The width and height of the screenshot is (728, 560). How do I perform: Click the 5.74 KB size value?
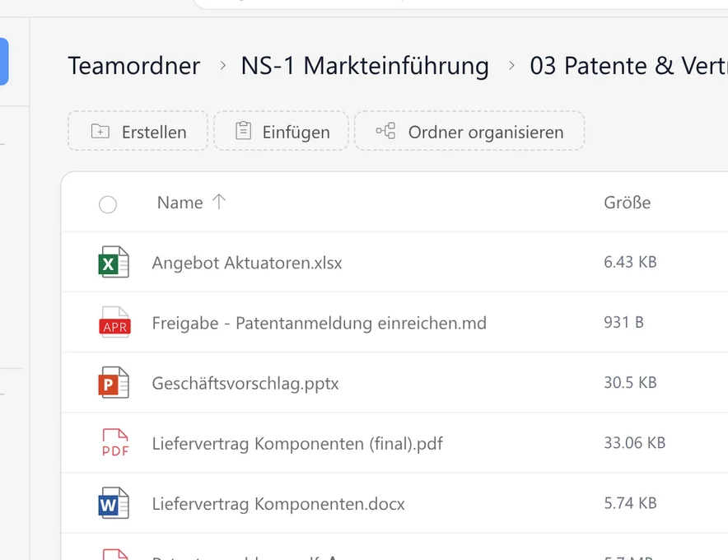630,503
